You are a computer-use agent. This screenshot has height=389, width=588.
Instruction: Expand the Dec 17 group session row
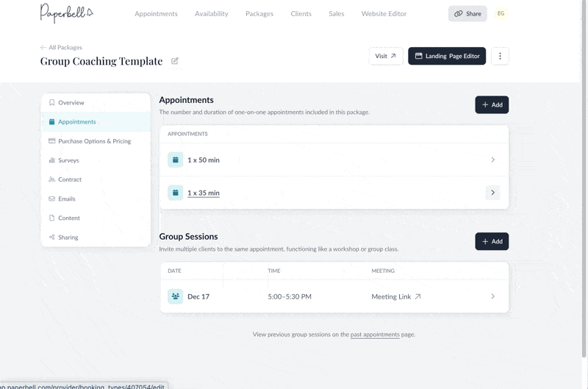tap(492, 296)
